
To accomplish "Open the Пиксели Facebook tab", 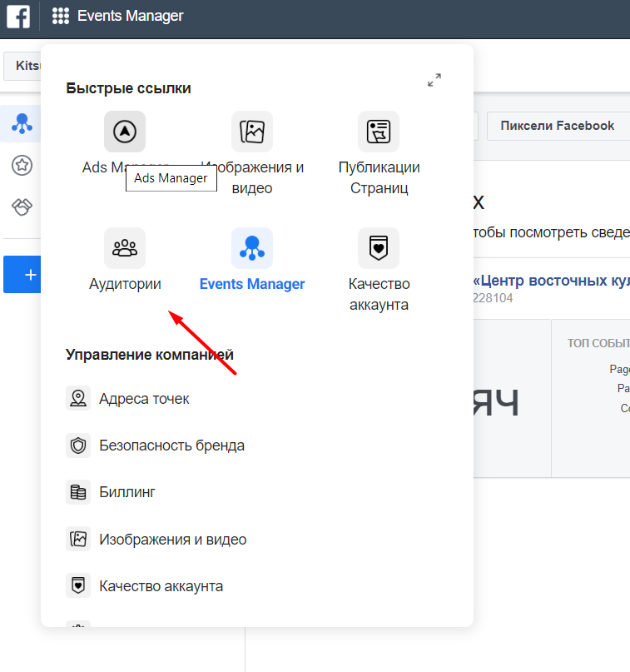I will [x=558, y=126].
